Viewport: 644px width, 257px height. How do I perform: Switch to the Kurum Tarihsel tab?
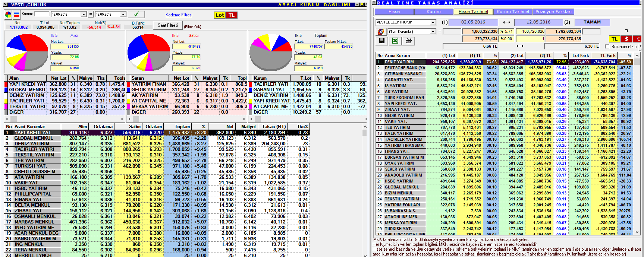tap(512, 12)
